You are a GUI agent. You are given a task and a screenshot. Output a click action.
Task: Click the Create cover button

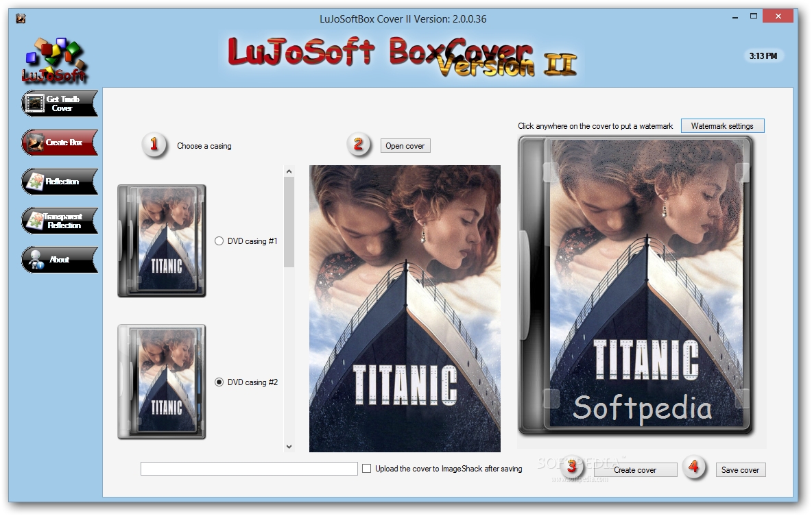coord(635,470)
